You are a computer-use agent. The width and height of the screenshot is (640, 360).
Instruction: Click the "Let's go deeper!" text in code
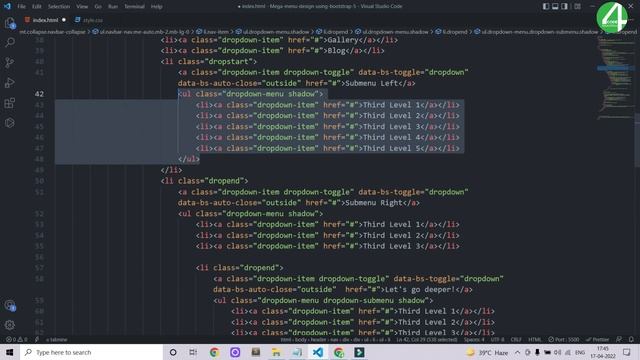click(x=420, y=289)
